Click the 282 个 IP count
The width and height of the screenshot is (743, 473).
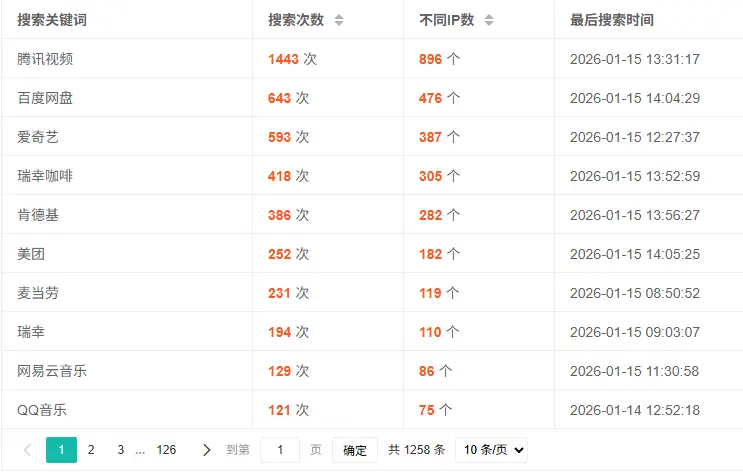tap(439, 215)
